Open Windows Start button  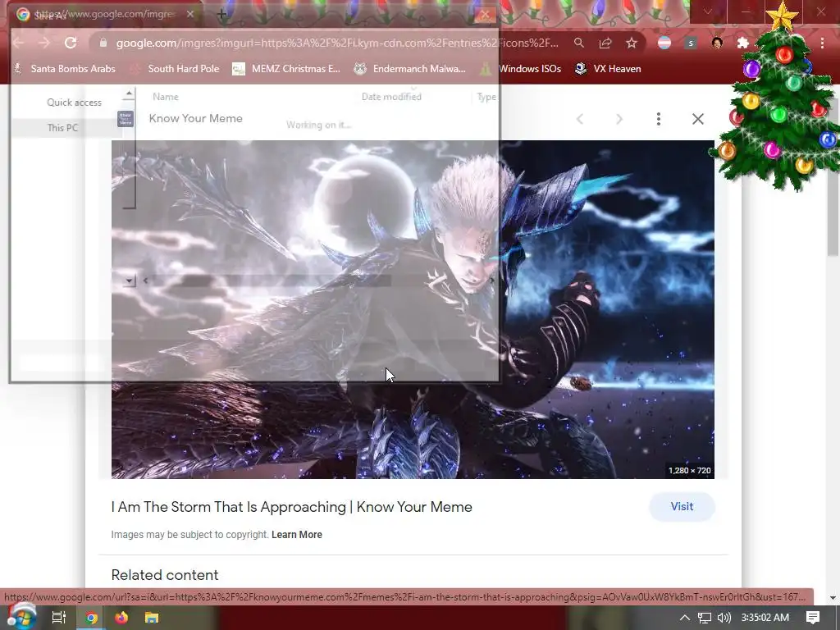click(x=21, y=618)
